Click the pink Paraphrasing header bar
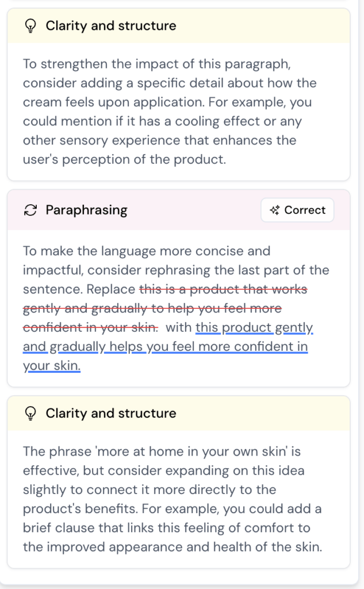 pyautogui.click(x=190, y=211)
